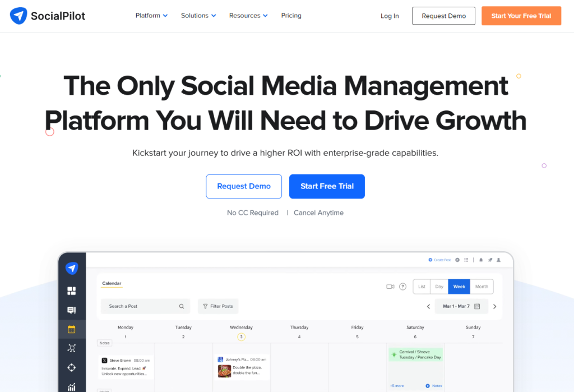The width and height of the screenshot is (574, 392).
Task: Open the Pricing page
Action: pyautogui.click(x=291, y=15)
